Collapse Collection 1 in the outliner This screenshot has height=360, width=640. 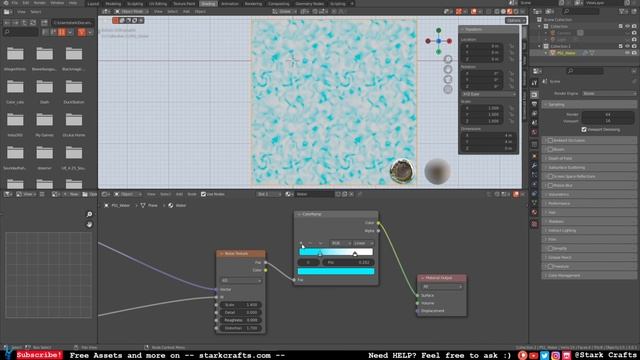tap(540, 46)
